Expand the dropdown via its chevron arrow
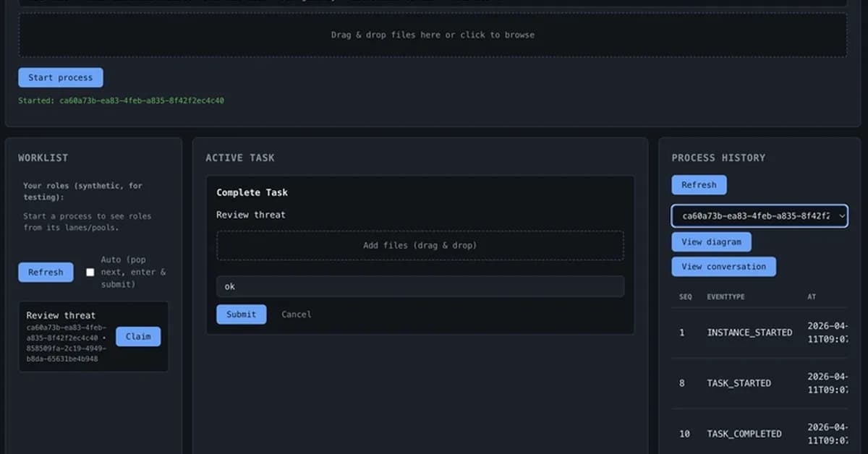Image resolution: width=868 pixels, height=454 pixels. pyautogui.click(x=841, y=215)
